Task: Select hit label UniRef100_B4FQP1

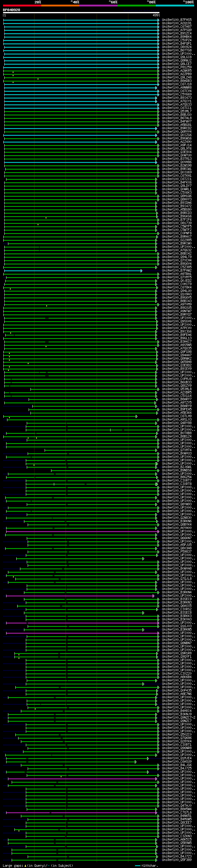Action: click(177, 43)
